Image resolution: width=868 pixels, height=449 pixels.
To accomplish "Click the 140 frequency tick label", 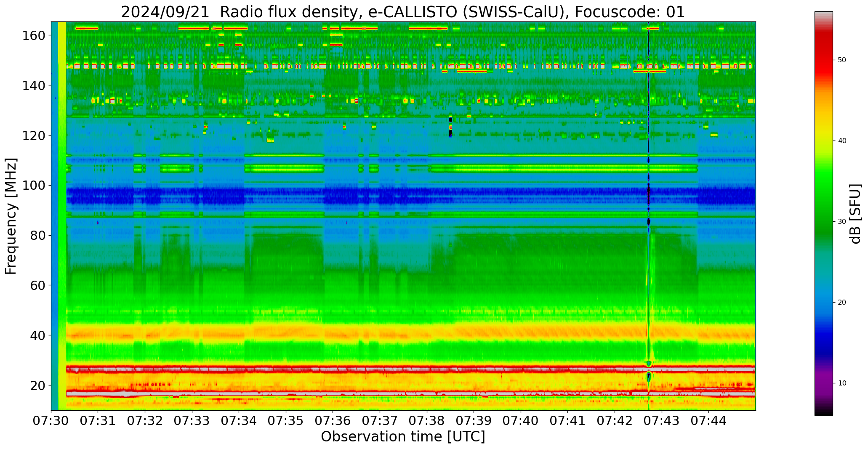I will coord(34,85).
